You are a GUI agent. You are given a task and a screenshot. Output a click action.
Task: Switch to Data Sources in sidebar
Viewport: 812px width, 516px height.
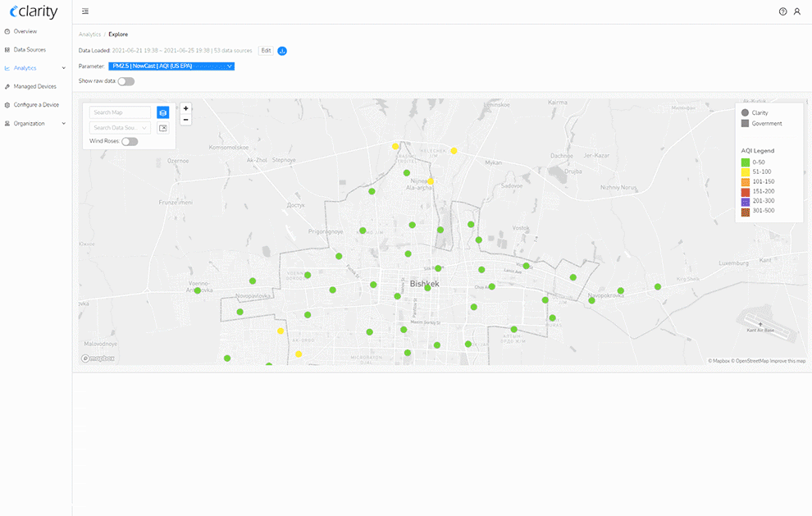click(x=31, y=49)
